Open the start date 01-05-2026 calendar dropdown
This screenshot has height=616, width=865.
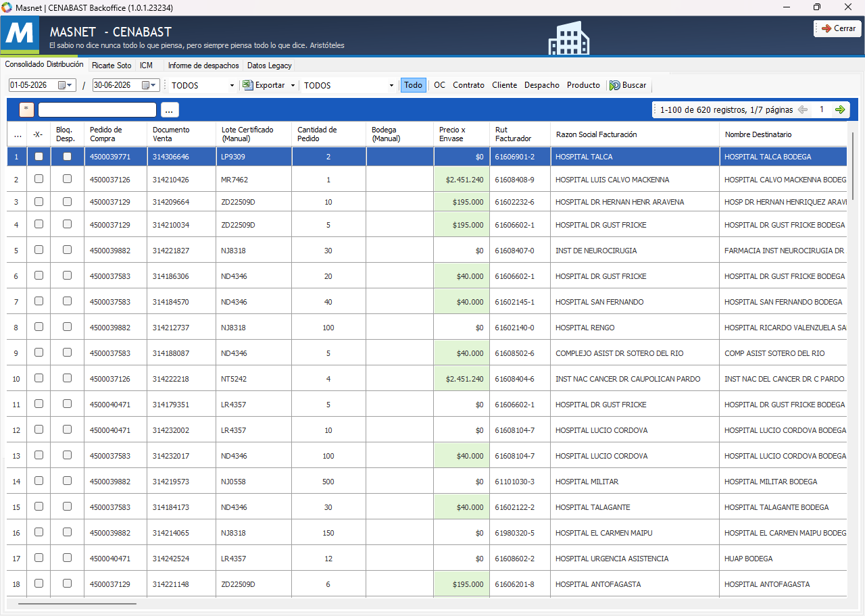coord(66,85)
